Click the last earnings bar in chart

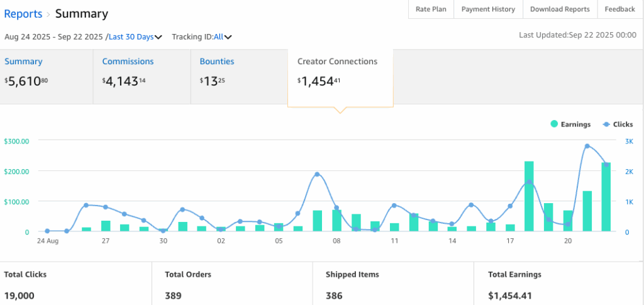pyautogui.click(x=606, y=196)
